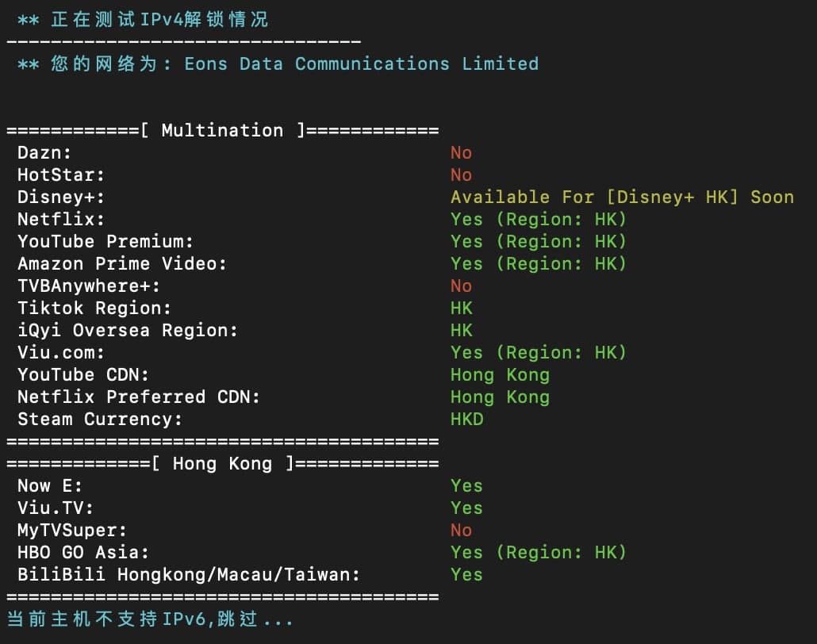The width and height of the screenshot is (817, 644).
Task: Click the Disney+ HK availability result text
Action: point(622,197)
